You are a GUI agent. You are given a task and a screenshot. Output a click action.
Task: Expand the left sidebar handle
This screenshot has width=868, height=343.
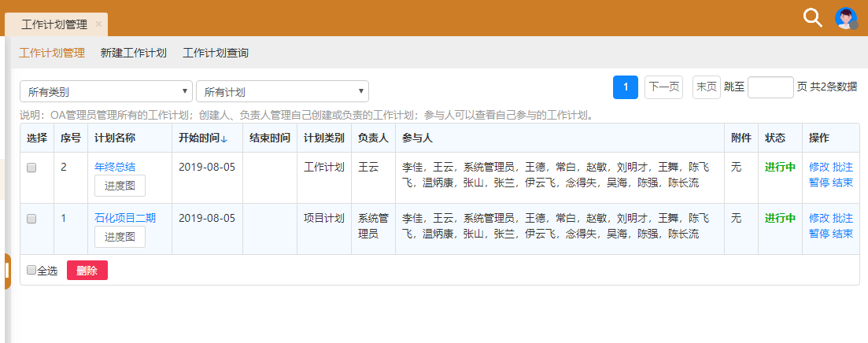click(x=6, y=271)
